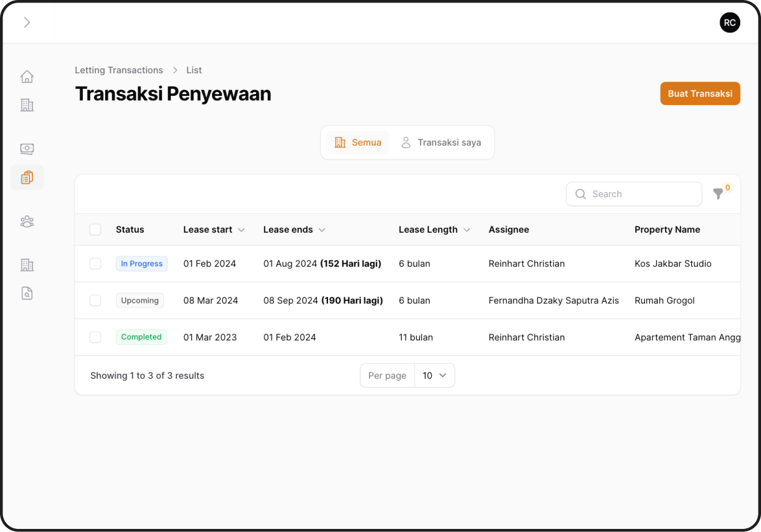
Task: Go to the Home icon in sidebar
Action: (27, 77)
